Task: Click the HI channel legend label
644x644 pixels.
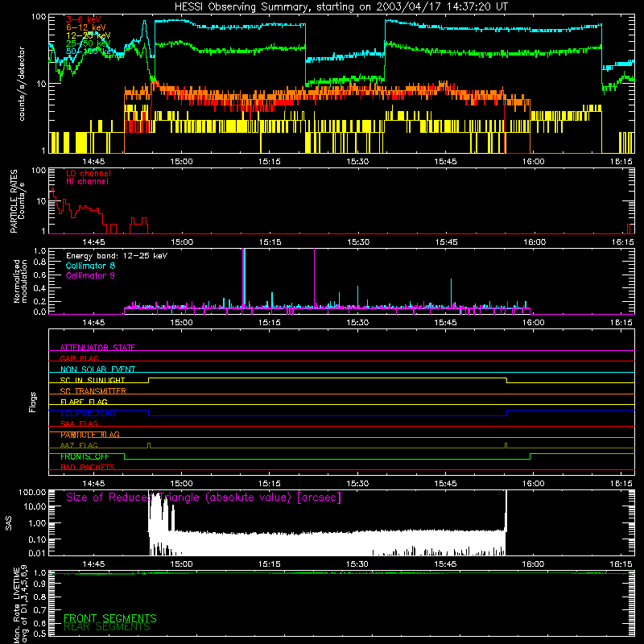Action: click(x=87, y=182)
